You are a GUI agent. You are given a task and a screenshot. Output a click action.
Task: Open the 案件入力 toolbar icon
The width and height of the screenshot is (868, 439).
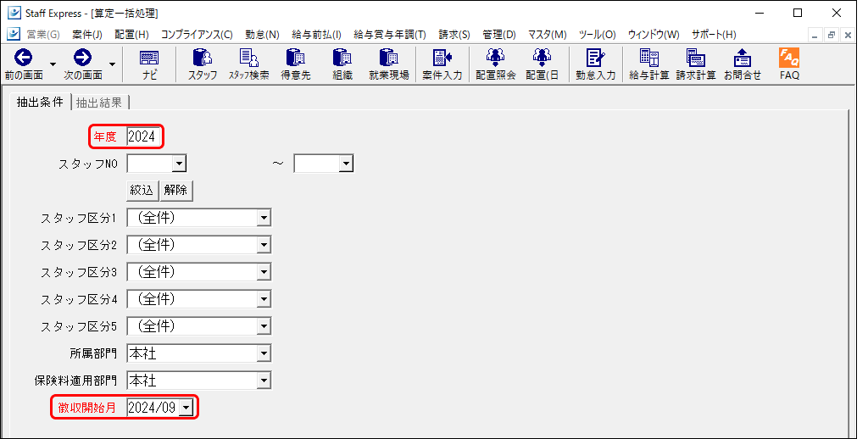tap(442, 64)
